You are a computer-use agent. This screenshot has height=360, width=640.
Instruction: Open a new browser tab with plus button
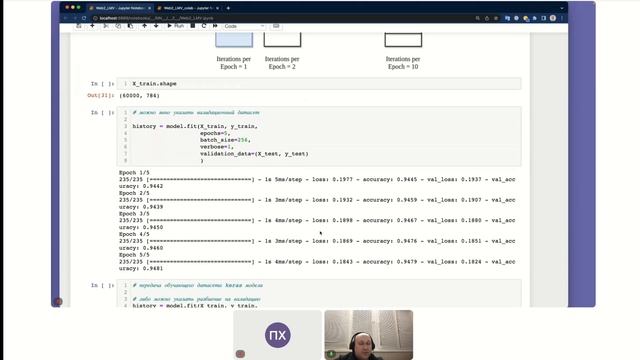coord(228,8)
